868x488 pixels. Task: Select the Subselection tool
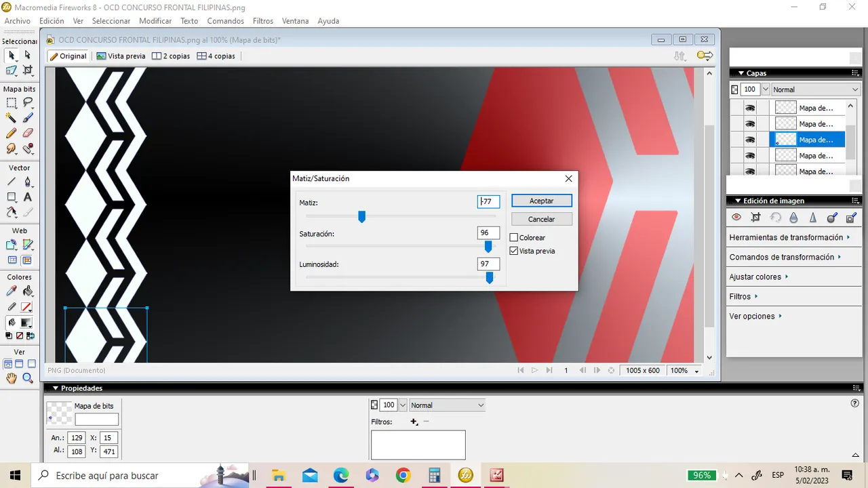tap(28, 55)
